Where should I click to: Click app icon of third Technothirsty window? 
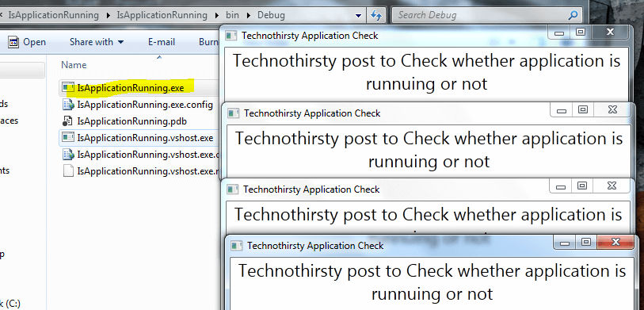coord(232,189)
